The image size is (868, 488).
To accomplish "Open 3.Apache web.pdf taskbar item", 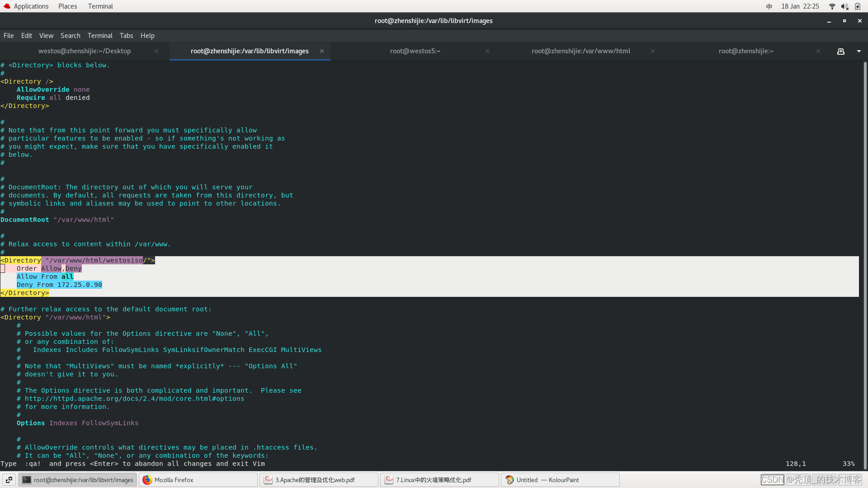I will pyautogui.click(x=319, y=480).
